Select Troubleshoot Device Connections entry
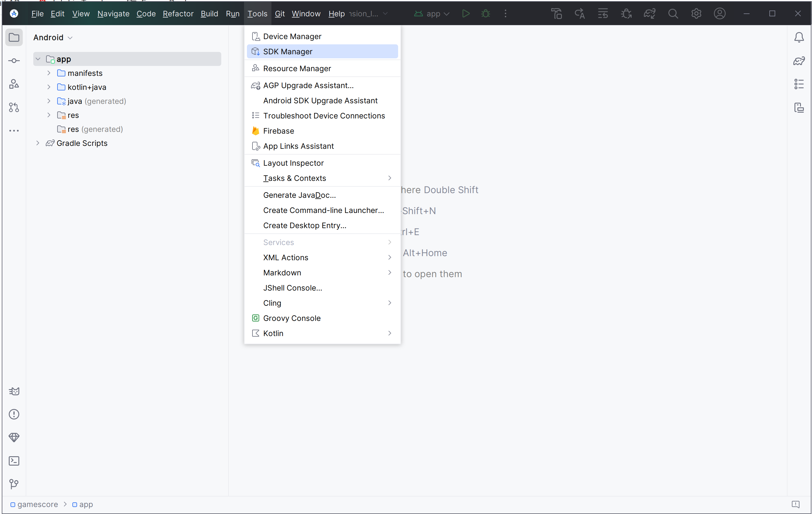This screenshot has width=812, height=514. [x=322, y=116]
